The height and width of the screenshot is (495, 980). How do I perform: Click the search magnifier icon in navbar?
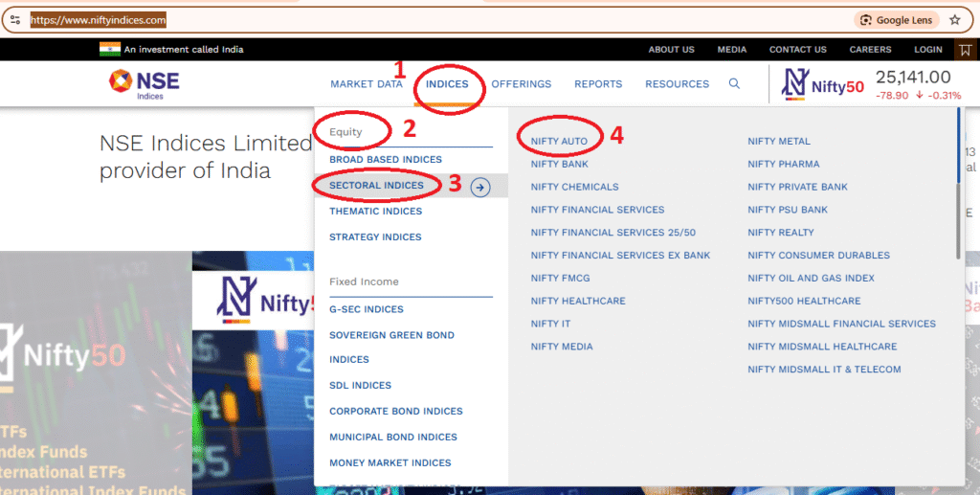(734, 84)
